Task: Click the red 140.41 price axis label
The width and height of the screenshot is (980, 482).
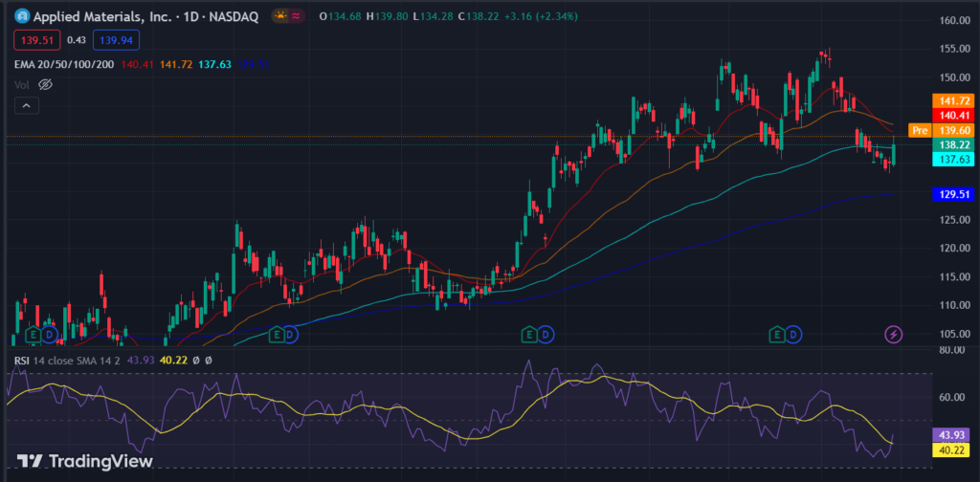Action: click(x=953, y=115)
